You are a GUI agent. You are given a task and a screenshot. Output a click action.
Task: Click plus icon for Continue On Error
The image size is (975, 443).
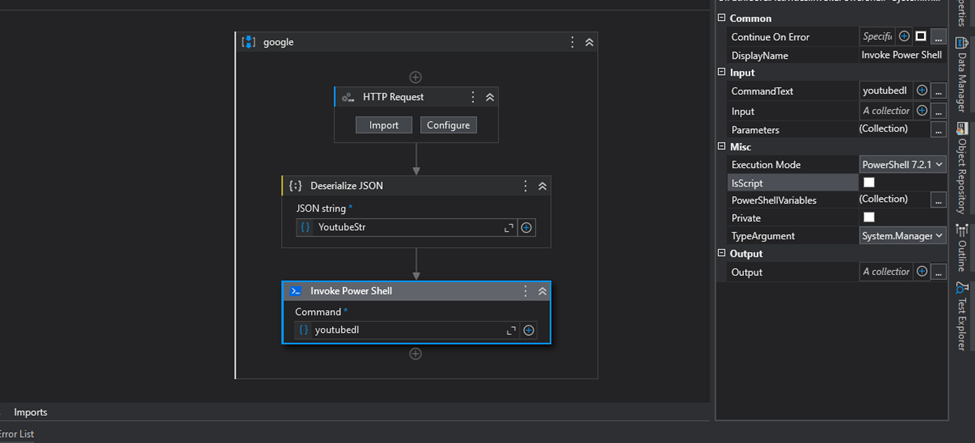905,37
